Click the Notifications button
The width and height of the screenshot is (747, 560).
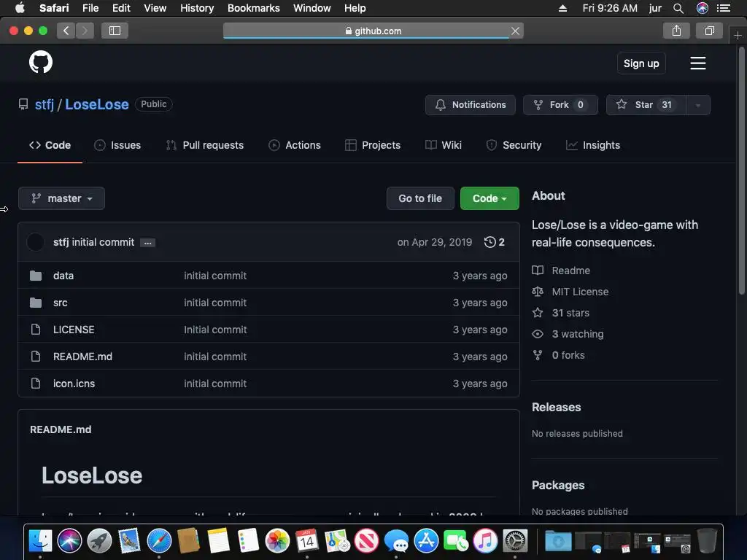(x=471, y=105)
